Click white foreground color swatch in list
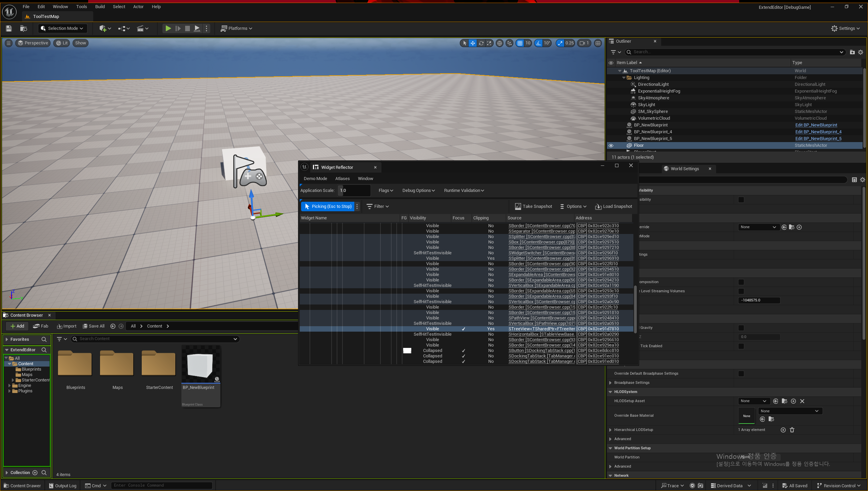 click(x=407, y=351)
